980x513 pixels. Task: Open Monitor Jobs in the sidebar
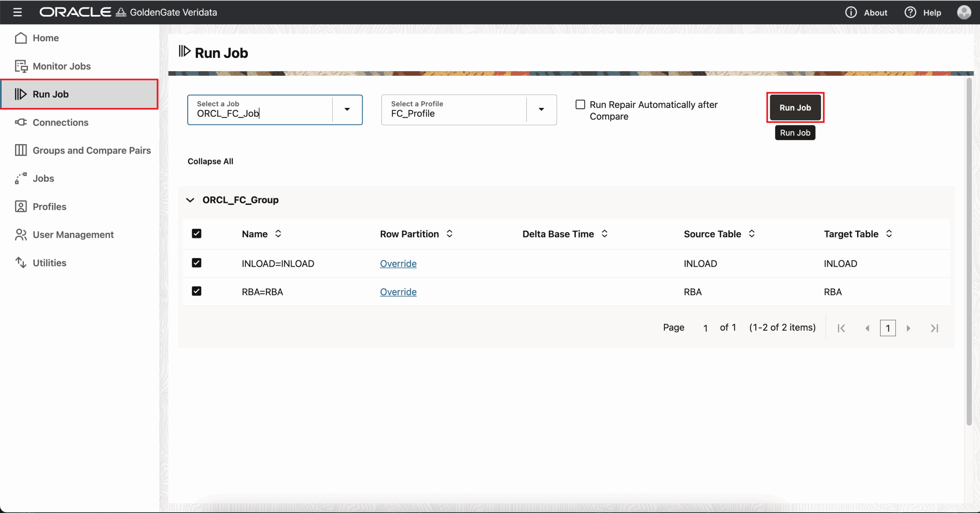(x=80, y=66)
